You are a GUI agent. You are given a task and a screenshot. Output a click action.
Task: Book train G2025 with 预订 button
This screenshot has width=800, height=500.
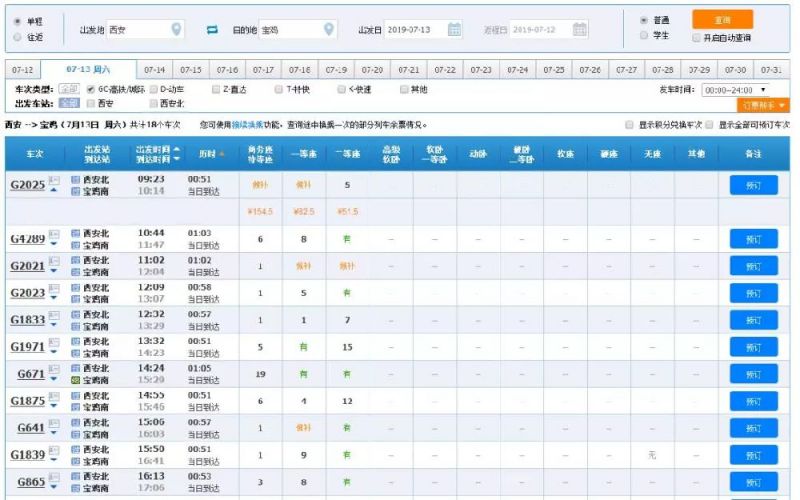pyautogui.click(x=754, y=185)
